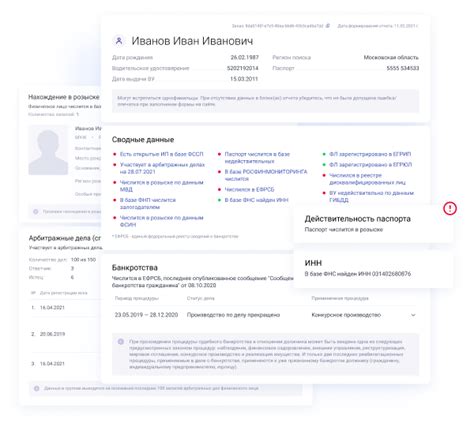Select the region value Московская область

pyautogui.click(x=391, y=57)
